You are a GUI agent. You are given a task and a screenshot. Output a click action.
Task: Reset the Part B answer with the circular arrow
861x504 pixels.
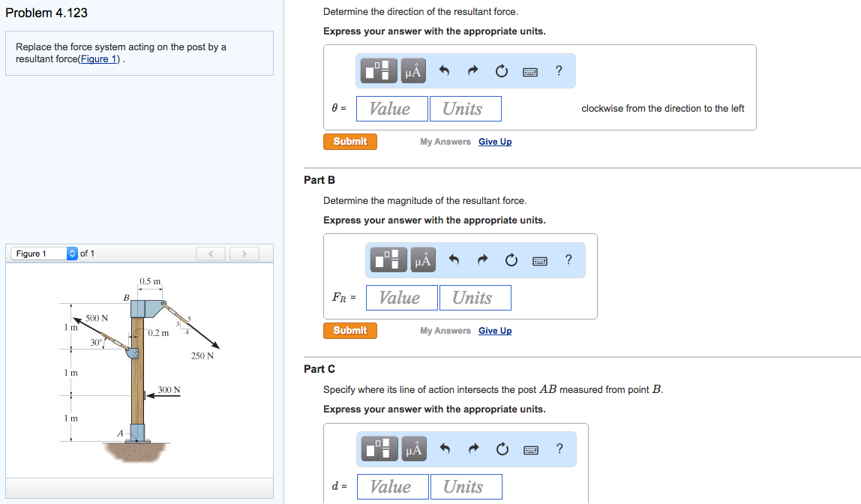point(510,259)
